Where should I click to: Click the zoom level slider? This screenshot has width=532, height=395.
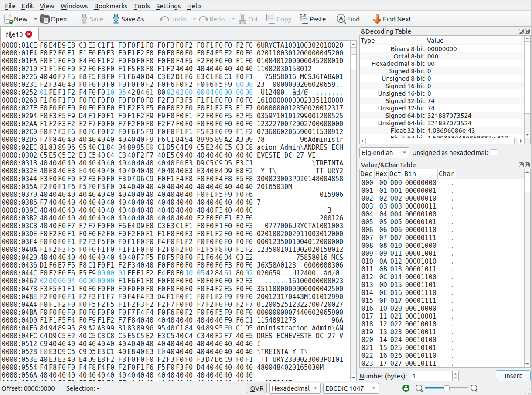(x=447, y=388)
